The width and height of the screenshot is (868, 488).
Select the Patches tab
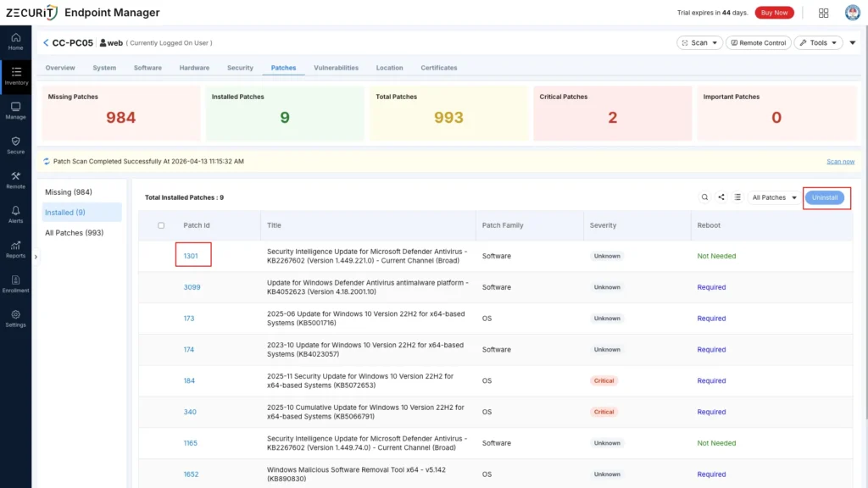point(283,68)
